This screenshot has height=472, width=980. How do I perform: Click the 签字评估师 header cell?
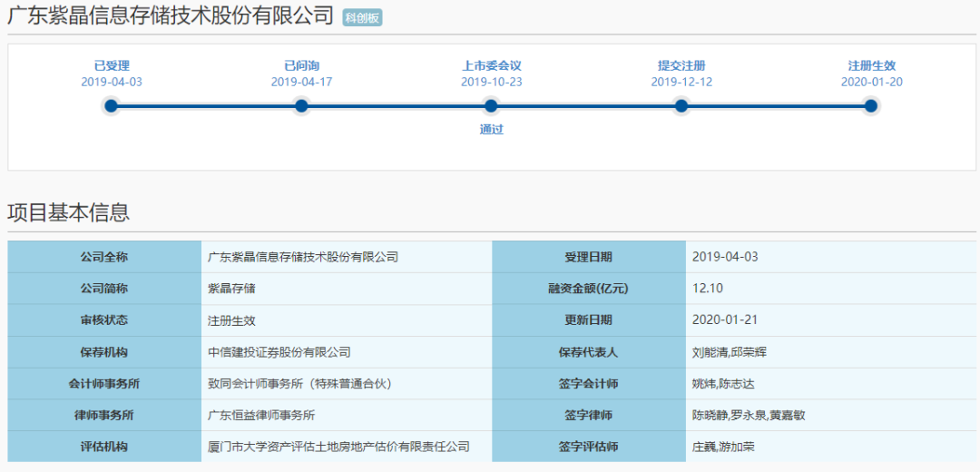click(590, 447)
